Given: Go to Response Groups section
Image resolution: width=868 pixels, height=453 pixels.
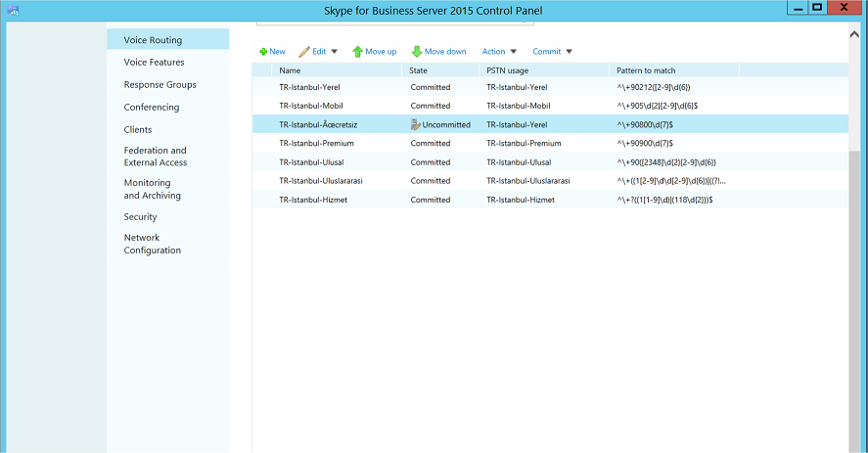Looking at the screenshot, I should pos(160,85).
